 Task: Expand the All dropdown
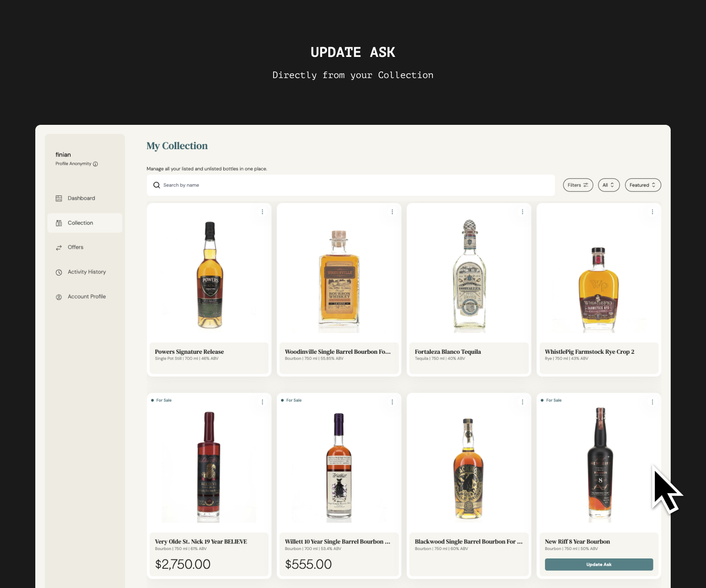click(609, 185)
